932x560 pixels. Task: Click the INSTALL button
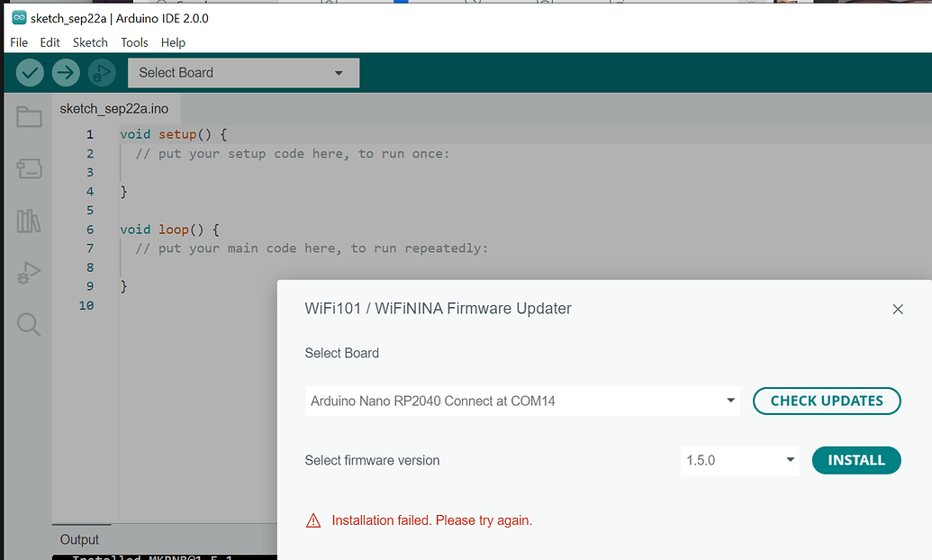[856, 460]
